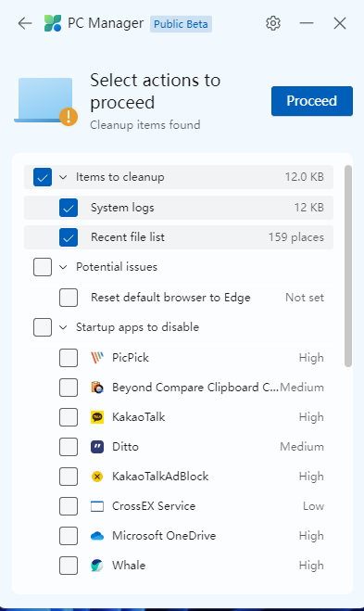
Task: Collapse Startup apps to disable chevron
Action: pos(63,327)
